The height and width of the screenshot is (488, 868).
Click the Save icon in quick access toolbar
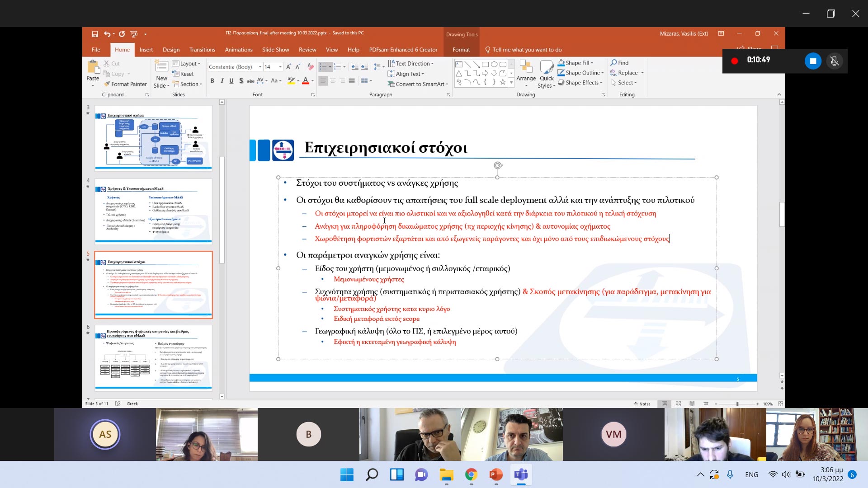pos(95,34)
